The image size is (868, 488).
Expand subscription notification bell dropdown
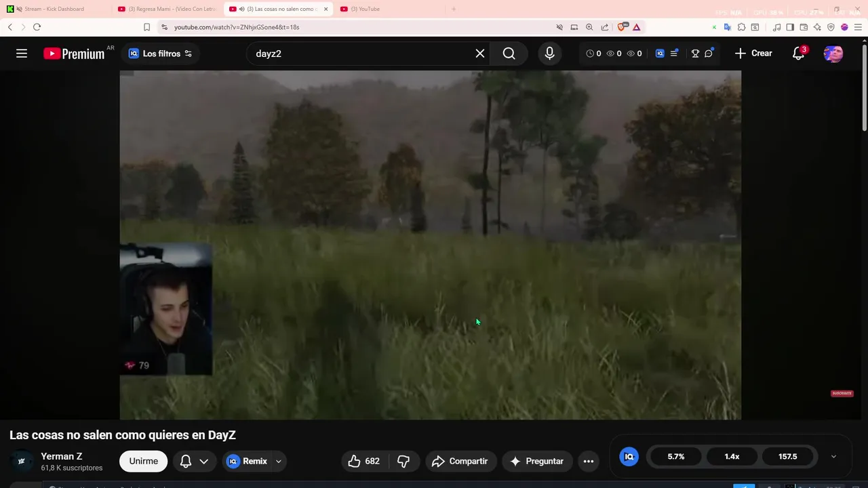pos(195,461)
